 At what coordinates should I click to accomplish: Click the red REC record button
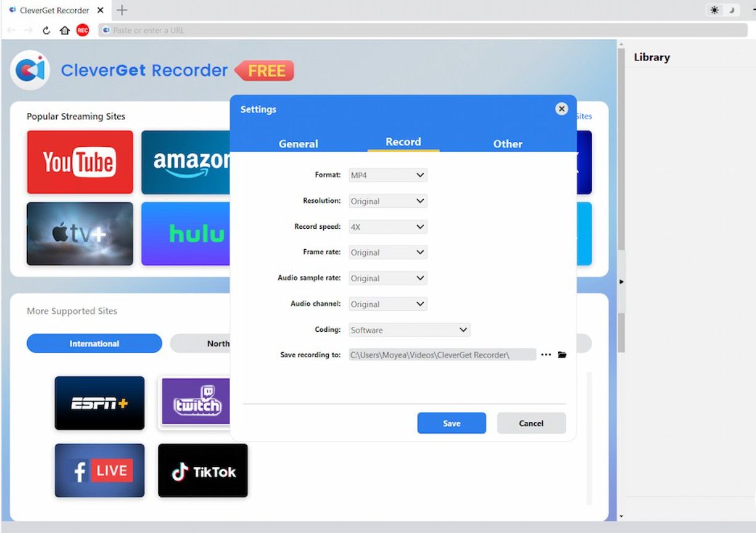pos(83,30)
